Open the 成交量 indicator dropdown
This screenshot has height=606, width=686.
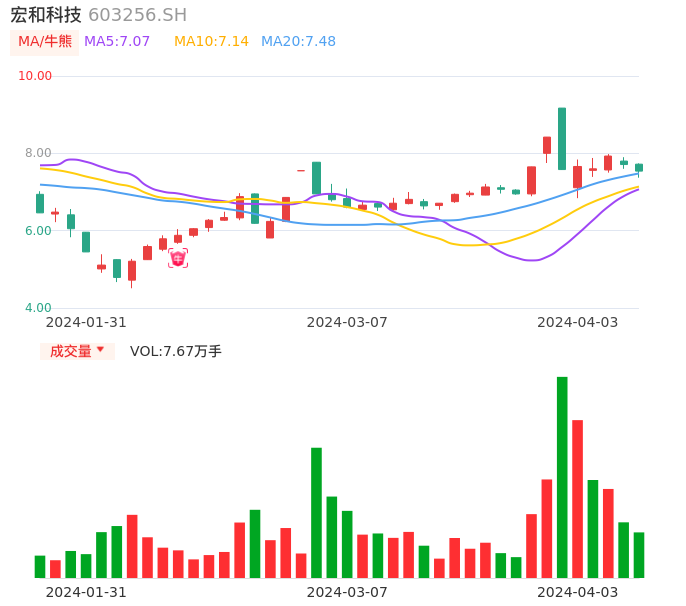tap(77, 351)
